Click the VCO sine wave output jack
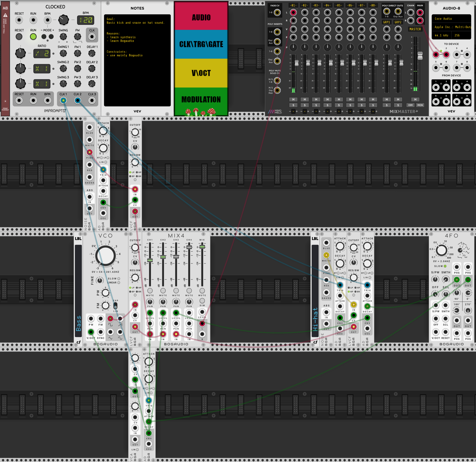Viewport: 476px width, 462px height. 120,332
